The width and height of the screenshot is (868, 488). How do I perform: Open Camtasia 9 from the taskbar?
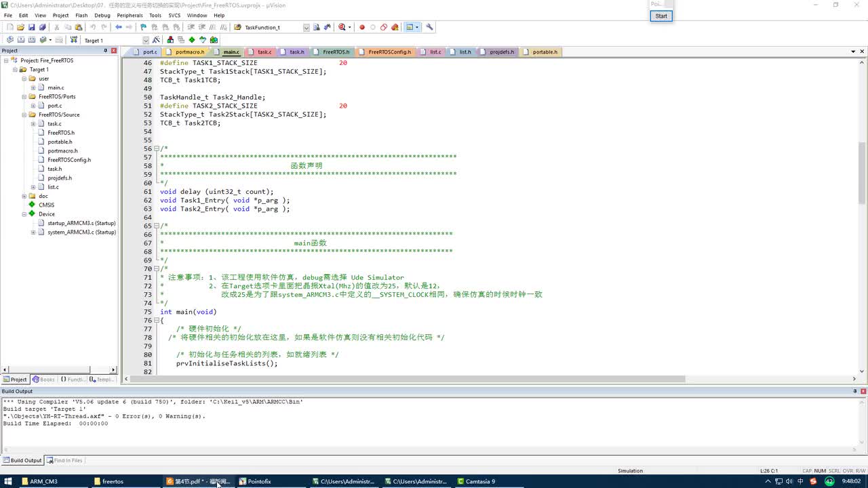[479, 481]
